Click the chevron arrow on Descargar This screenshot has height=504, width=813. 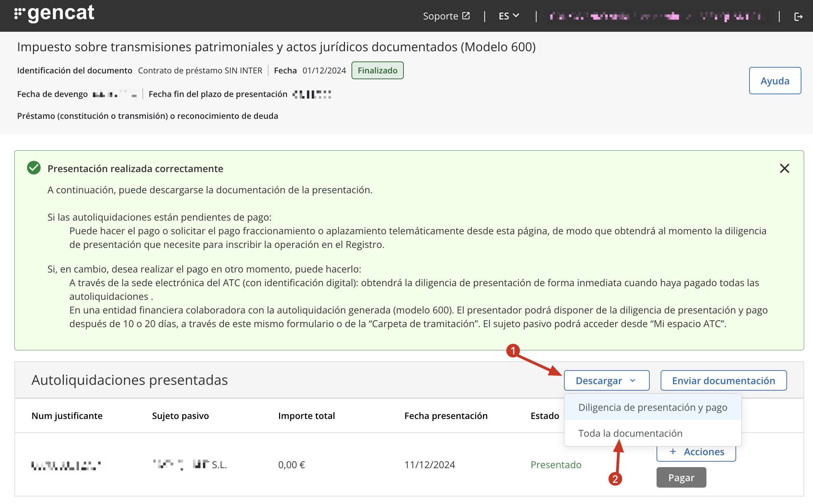pos(633,380)
